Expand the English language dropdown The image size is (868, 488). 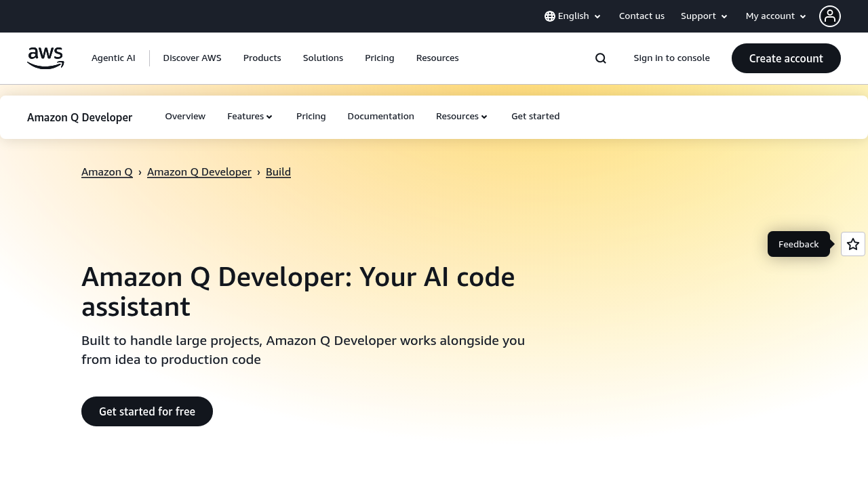(573, 16)
